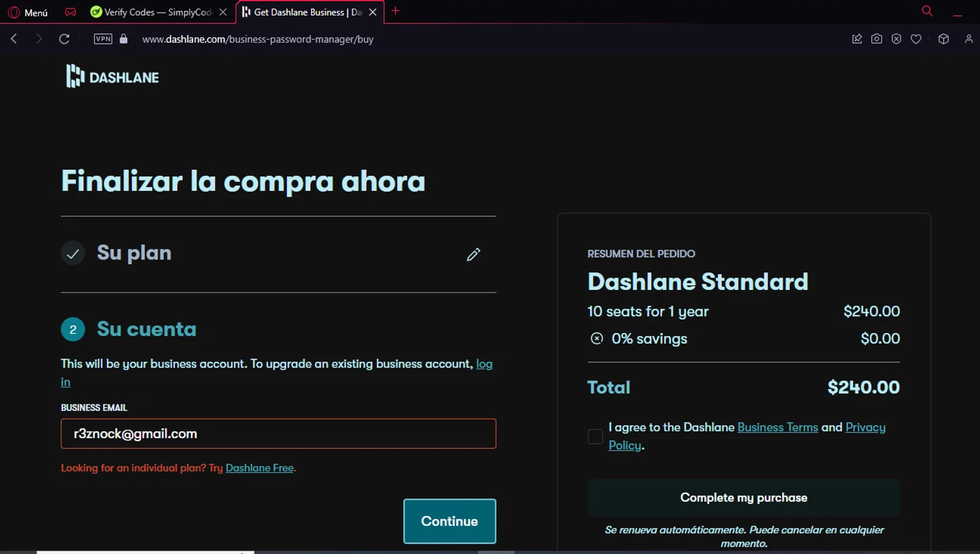Open the profile account icon
980x554 pixels.
[969, 39]
